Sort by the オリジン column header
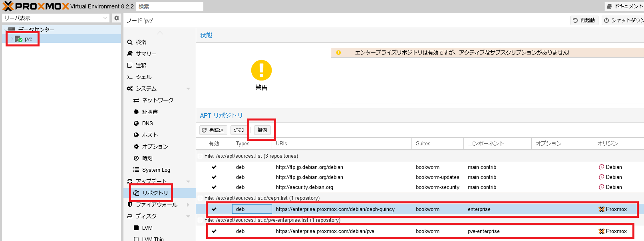Image resolution: width=644 pixels, height=241 pixels. pos(617,143)
